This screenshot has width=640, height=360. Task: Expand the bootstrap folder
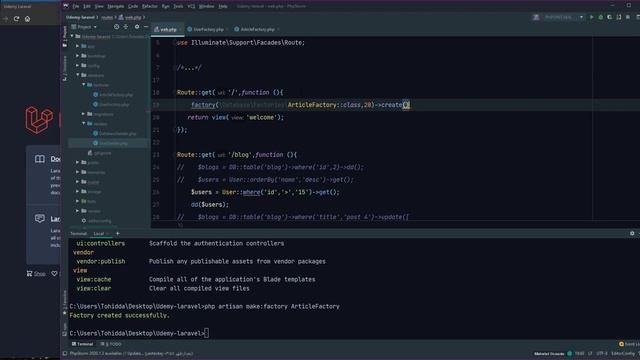coord(78,56)
